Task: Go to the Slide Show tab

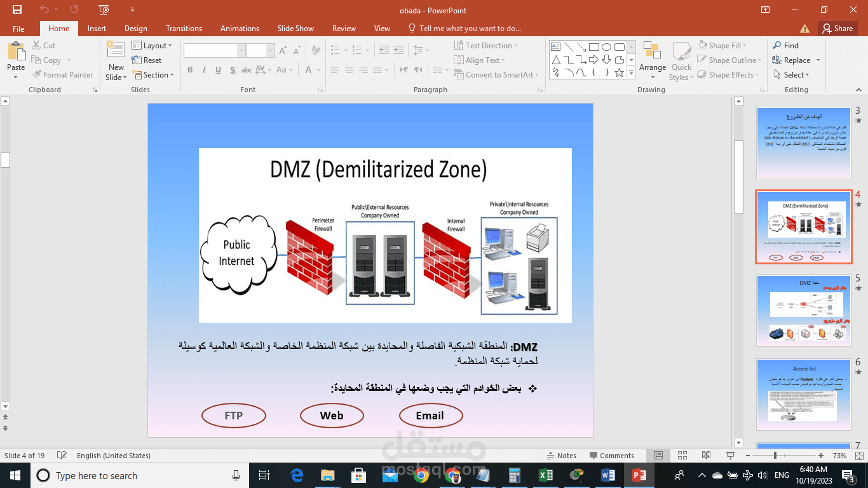Action: tap(295, 29)
